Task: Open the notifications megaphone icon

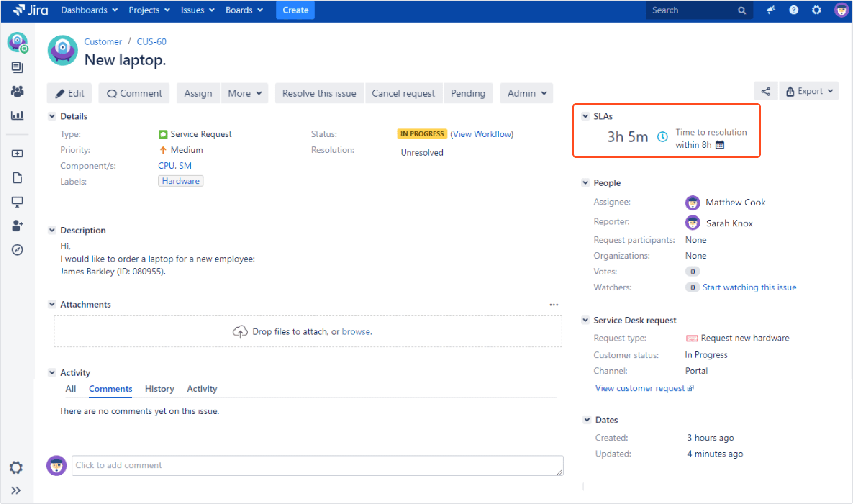Action: coord(771,10)
